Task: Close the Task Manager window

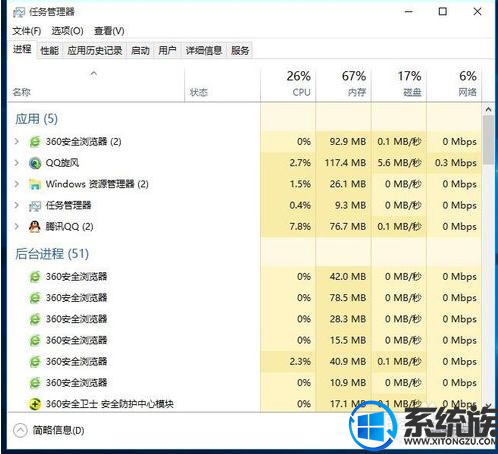Action: click(x=477, y=12)
